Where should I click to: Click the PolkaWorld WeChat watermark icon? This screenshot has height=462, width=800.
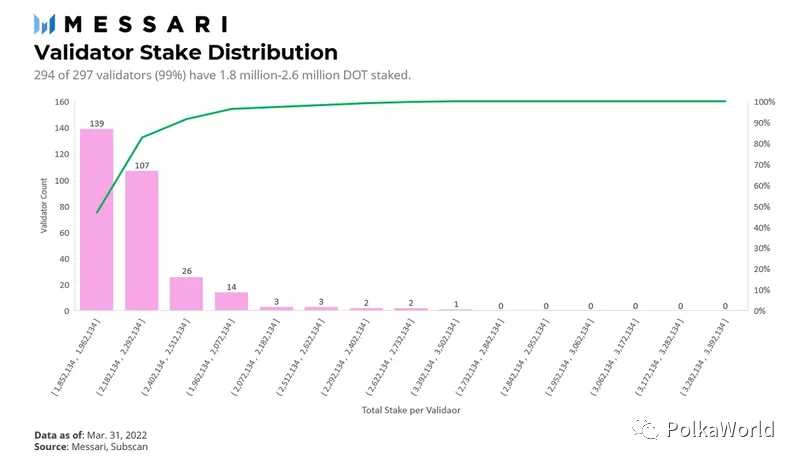[x=646, y=429]
